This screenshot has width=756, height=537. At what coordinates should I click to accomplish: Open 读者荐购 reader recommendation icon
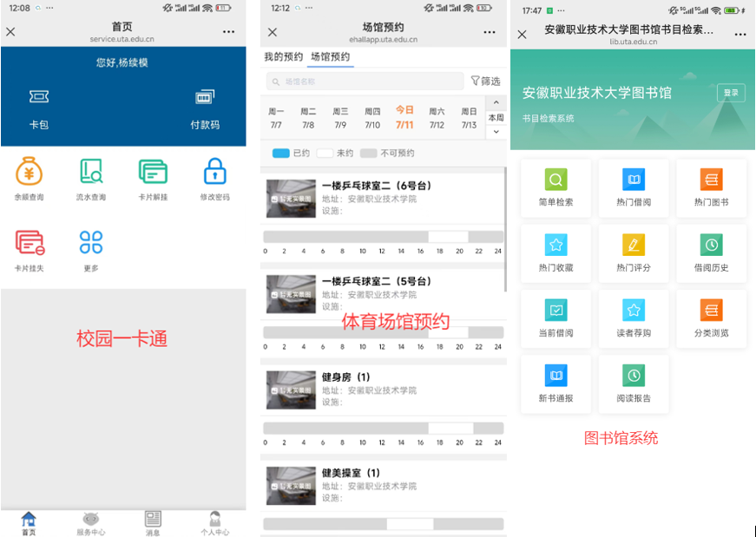coord(634,310)
